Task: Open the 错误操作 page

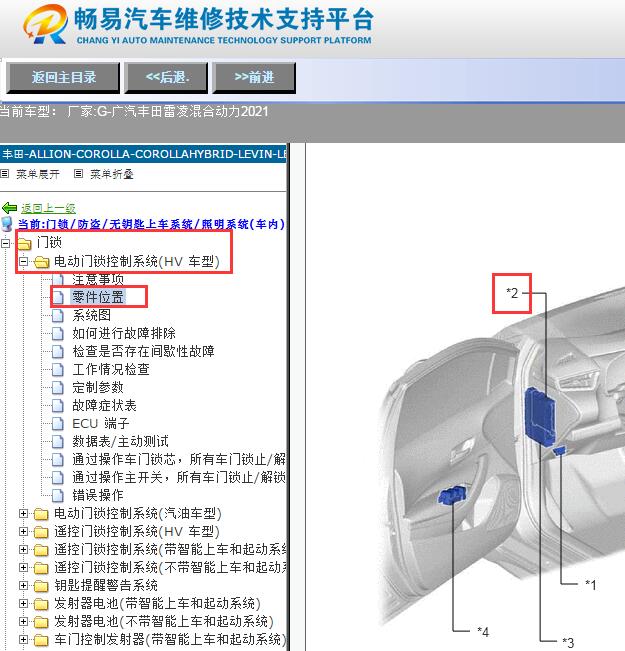Action: (x=98, y=495)
